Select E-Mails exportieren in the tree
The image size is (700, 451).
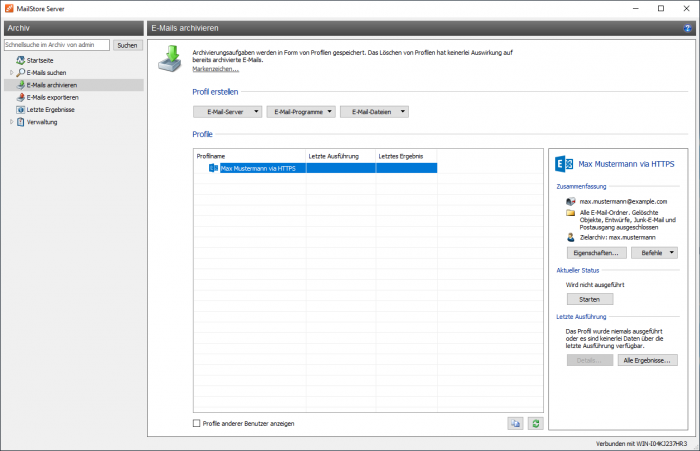point(53,97)
